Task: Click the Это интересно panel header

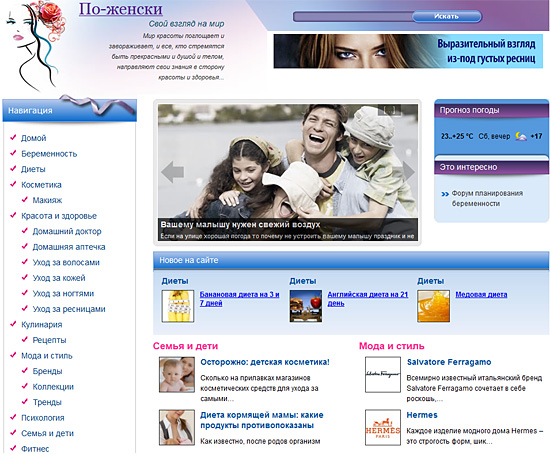Action: 491,167
